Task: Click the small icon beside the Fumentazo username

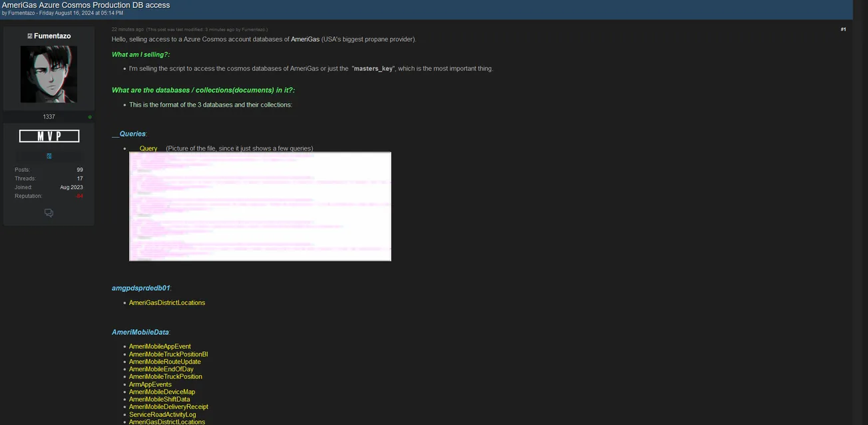Action: (29, 36)
